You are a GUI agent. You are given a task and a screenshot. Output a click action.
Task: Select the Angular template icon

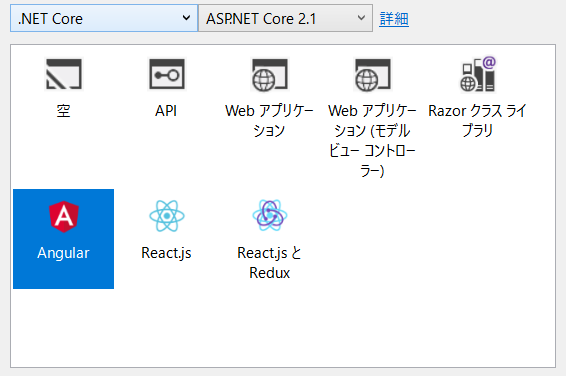point(64,217)
